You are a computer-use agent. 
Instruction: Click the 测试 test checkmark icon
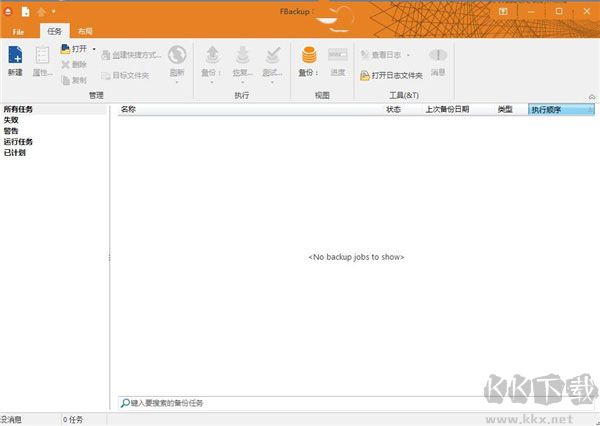coord(272,55)
